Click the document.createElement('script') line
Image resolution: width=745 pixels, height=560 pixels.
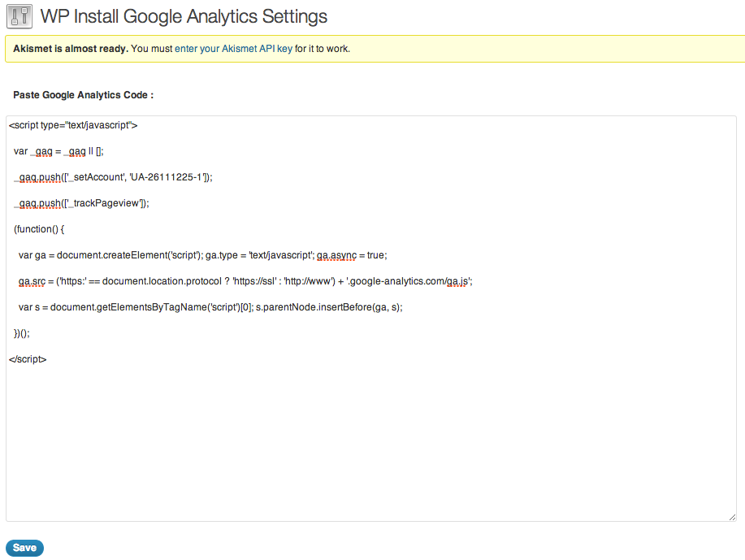203,255
